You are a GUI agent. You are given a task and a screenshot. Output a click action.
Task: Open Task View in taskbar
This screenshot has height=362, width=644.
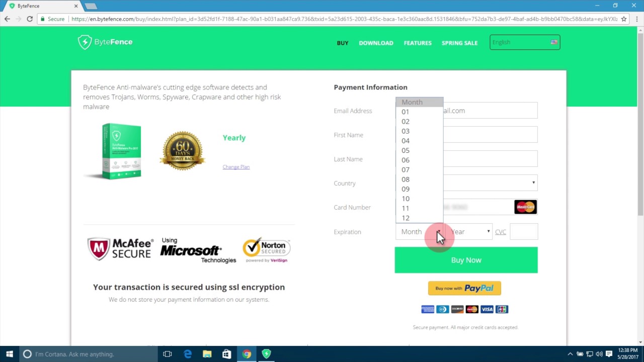point(168,354)
